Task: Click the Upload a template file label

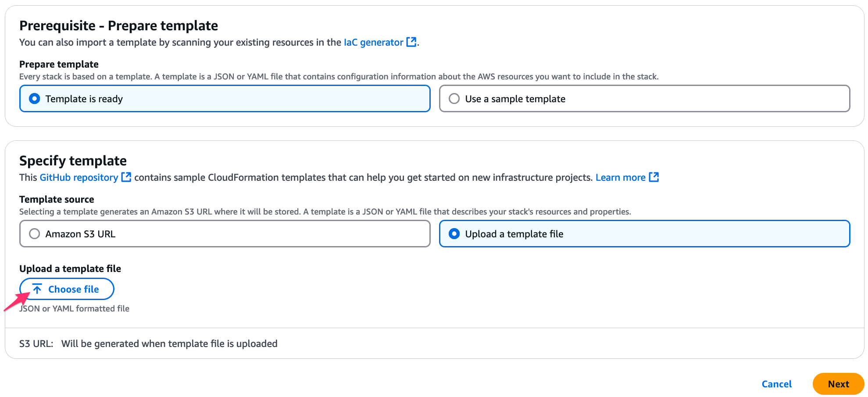Action: click(x=70, y=268)
